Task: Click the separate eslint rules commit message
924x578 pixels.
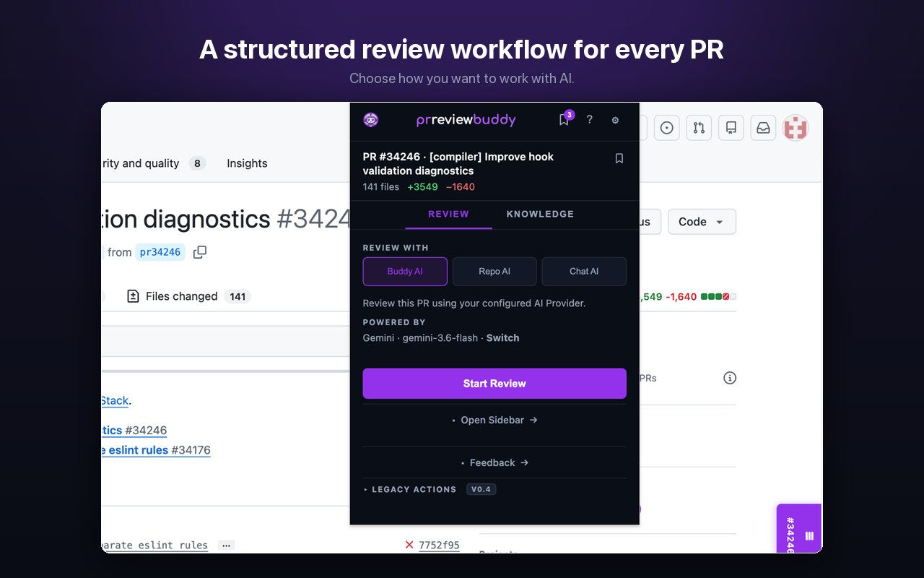Action: click(x=154, y=545)
